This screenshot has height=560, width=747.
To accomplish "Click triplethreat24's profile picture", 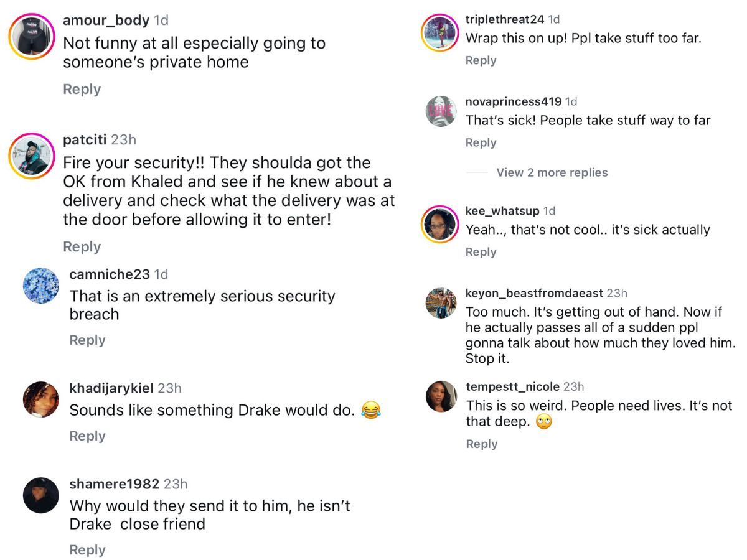I will coord(440,32).
